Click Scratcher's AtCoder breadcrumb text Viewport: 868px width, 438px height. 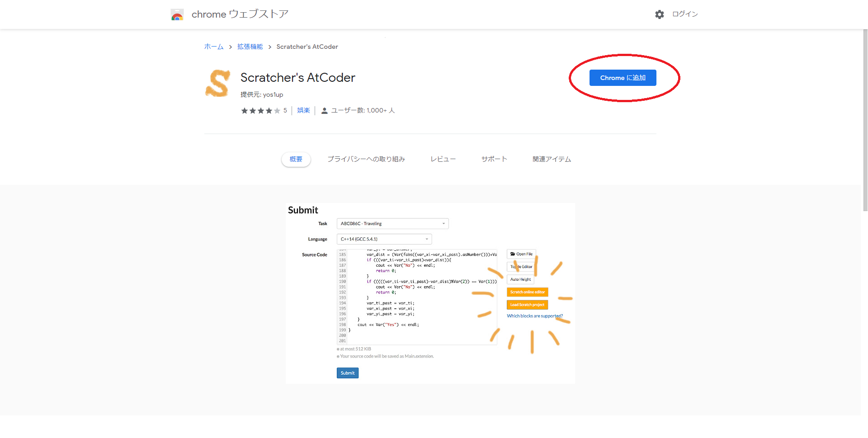pyautogui.click(x=307, y=47)
